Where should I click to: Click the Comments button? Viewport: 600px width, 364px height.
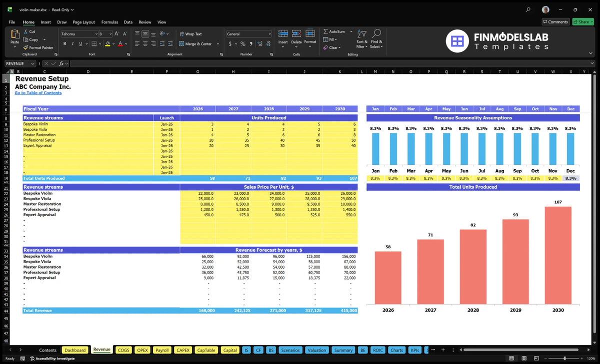click(x=555, y=21)
